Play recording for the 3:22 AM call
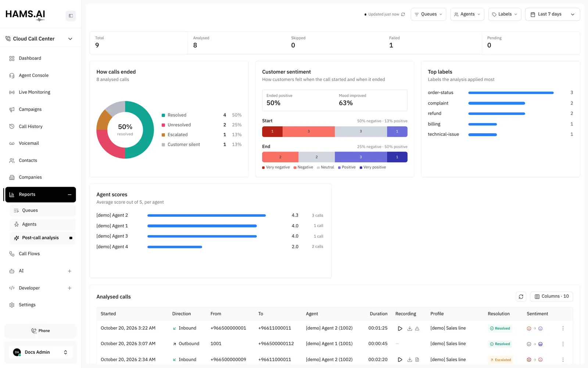Viewport: 588px width, 368px height. pyautogui.click(x=400, y=329)
